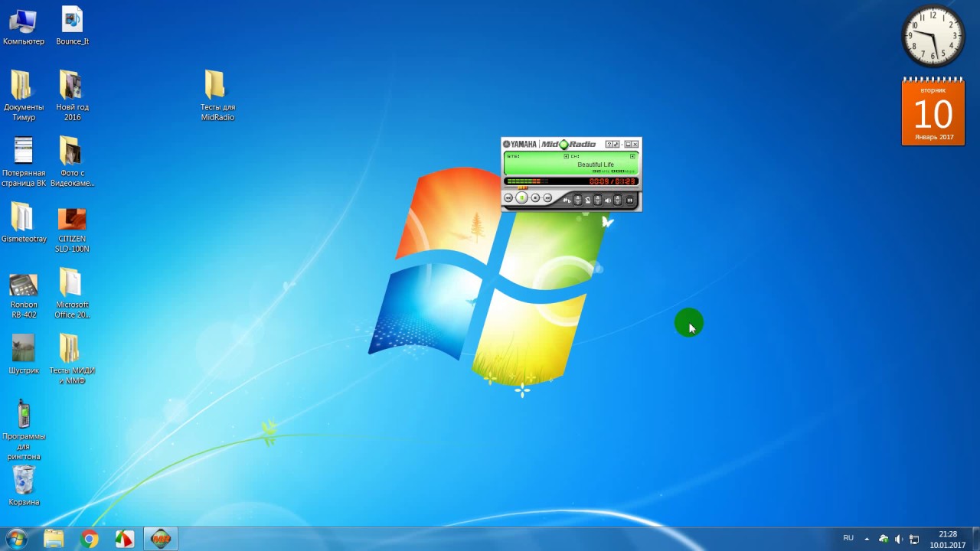Turn down the MidRadio volume stepper

(618, 203)
